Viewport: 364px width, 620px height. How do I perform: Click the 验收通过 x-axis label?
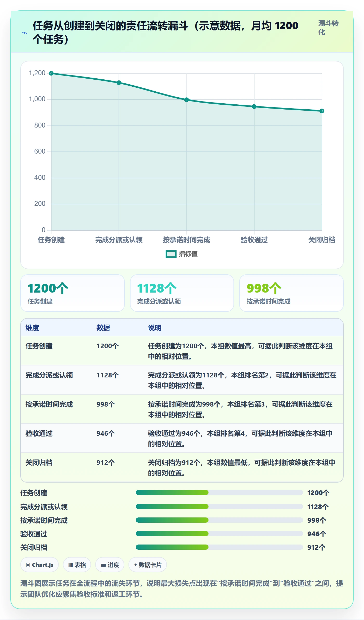click(x=254, y=240)
